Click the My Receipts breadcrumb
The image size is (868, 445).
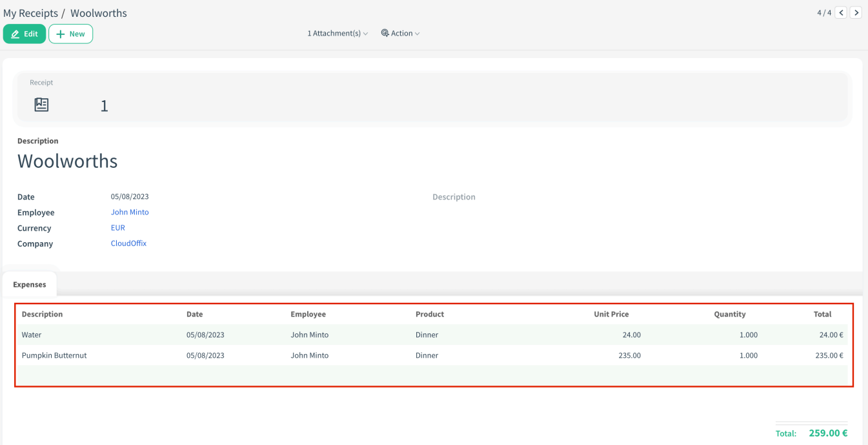pyautogui.click(x=30, y=13)
